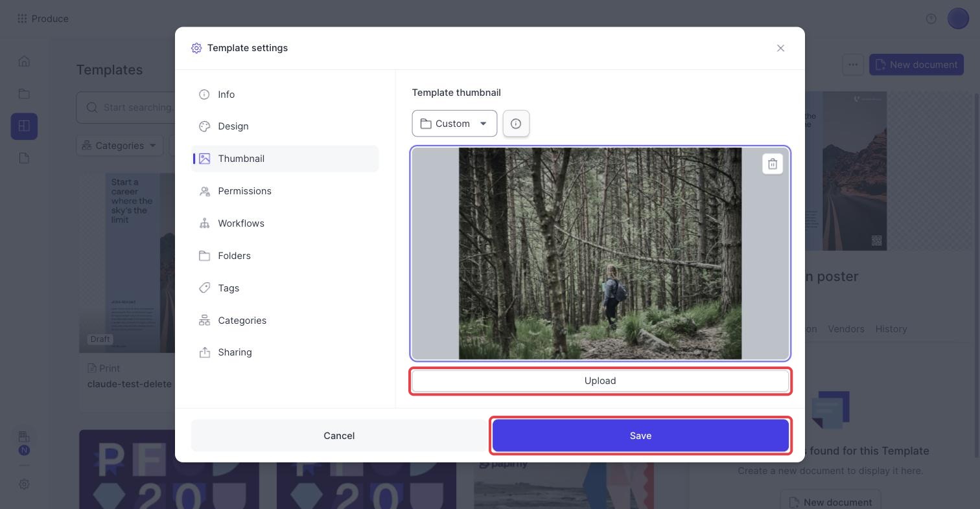Click the forest thumbnail preview image

click(600, 253)
